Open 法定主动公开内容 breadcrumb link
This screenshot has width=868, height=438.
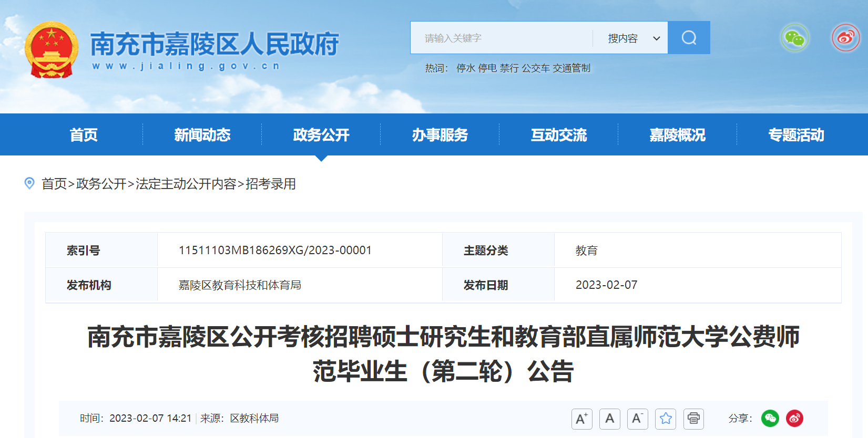pos(186,184)
